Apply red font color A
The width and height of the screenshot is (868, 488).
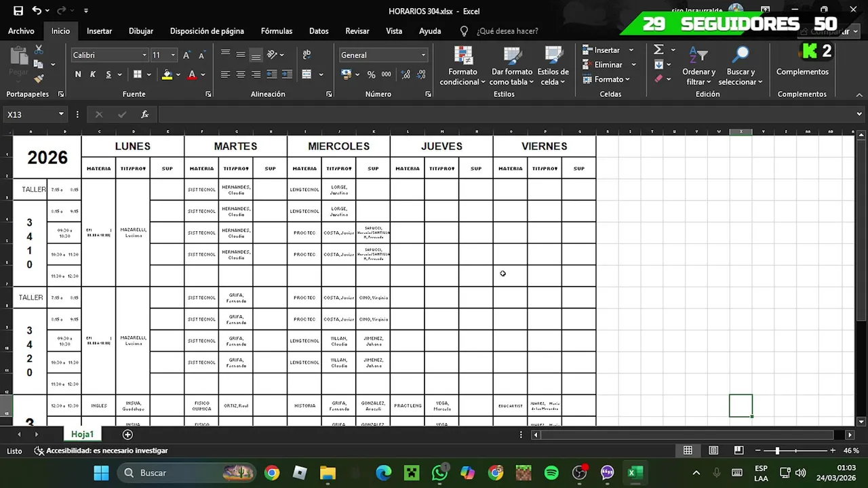pyautogui.click(x=193, y=75)
